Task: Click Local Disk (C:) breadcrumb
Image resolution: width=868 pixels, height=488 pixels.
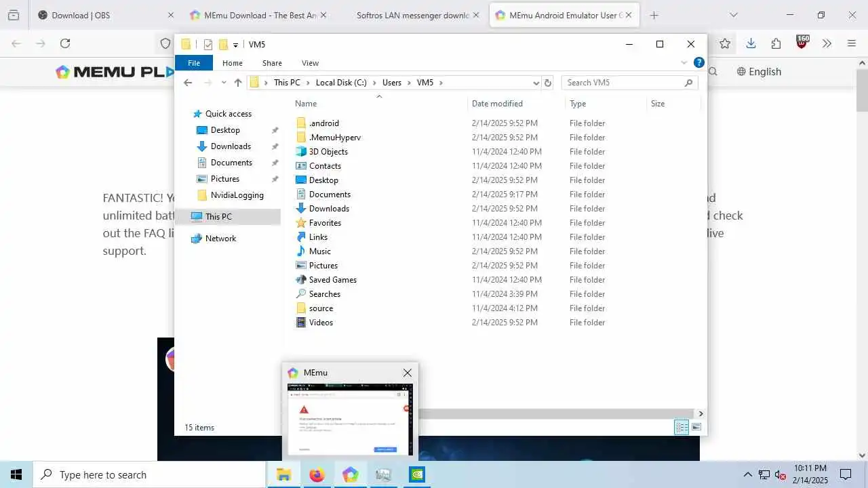Action: pos(340,83)
